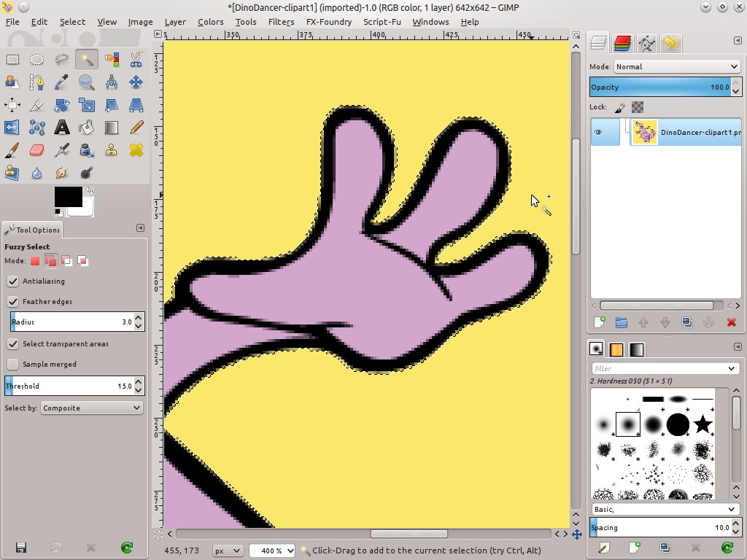Click the DinoDancer layer thumbnail
This screenshot has height=560, width=747.
click(644, 132)
